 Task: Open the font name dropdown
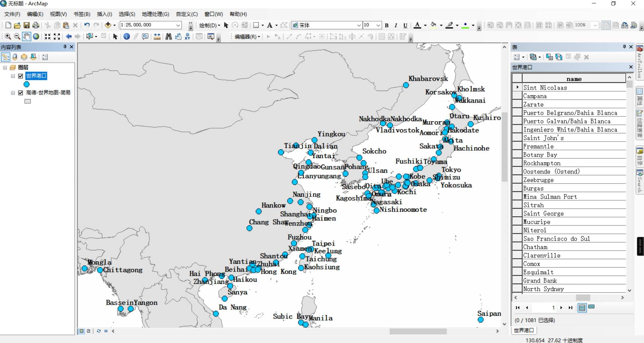[359, 25]
